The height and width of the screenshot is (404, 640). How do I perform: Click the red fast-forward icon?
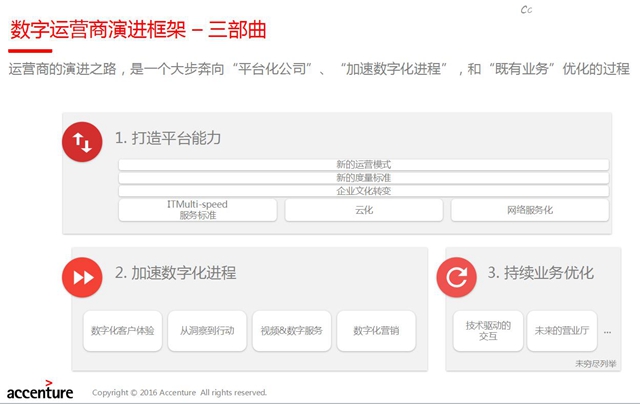(83, 277)
